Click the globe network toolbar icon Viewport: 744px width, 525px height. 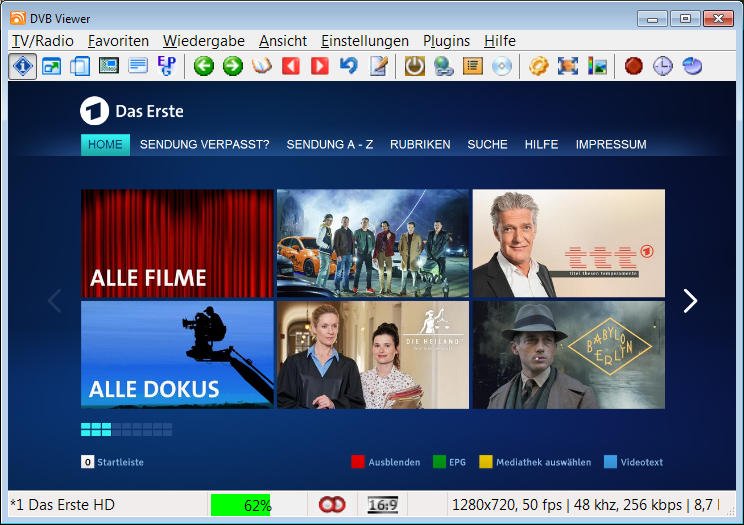coord(444,66)
